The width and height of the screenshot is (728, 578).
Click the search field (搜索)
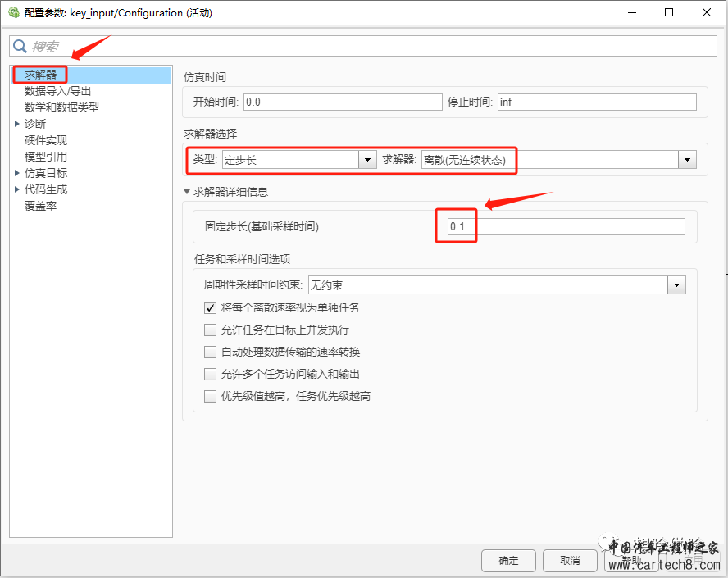[363, 46]
